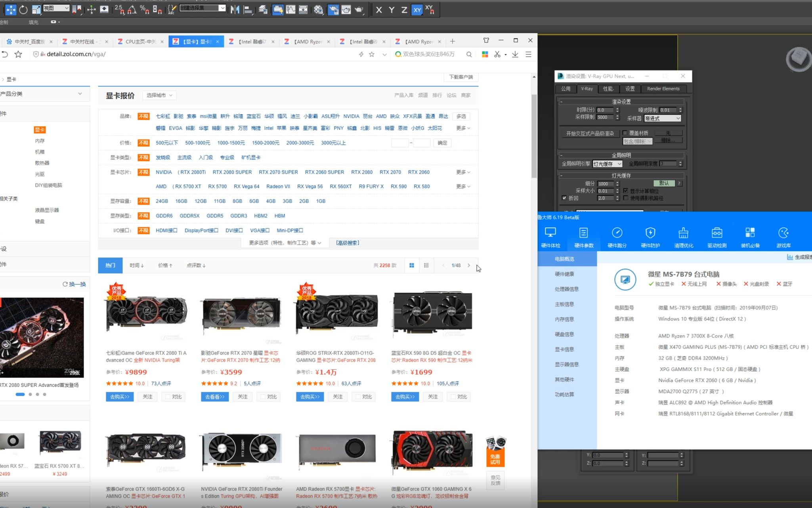Image resolution: width=812 pixels, height=508 pixels.
Task: Click the minimum price input field
Action: point(399,143)
